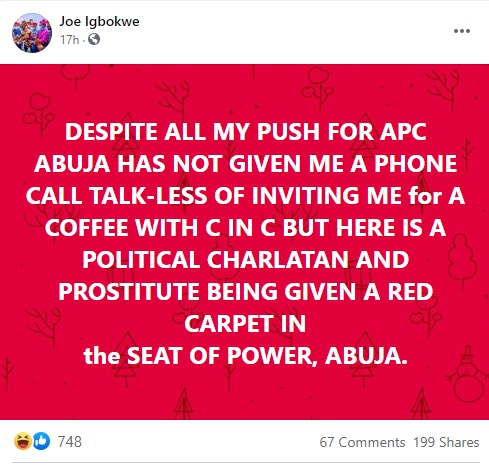This screenshot has height=465, width=489.
Task: Click the Haha laughing reaction emoji icon
Action: pyautogui.click(x=23, y=441)
